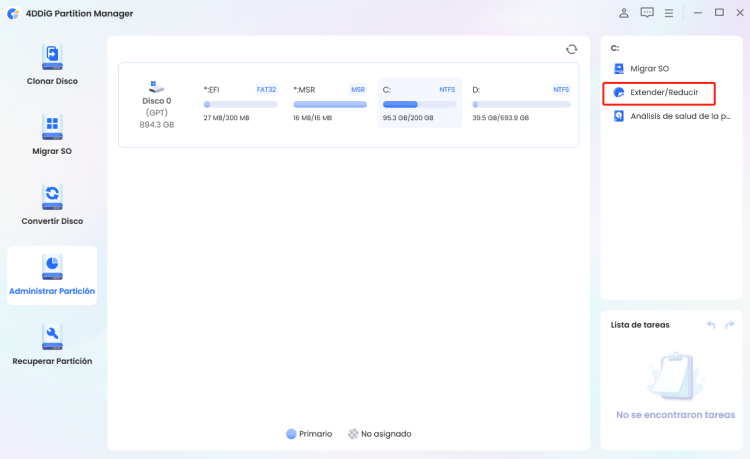750x459 pixels.
Task: Click the Primario legend swatch
Action: (291, 434)
